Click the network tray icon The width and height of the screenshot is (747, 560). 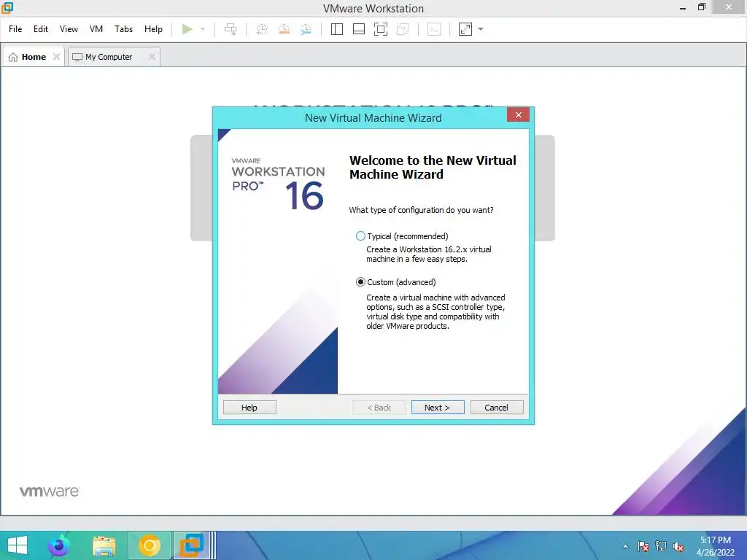point(661,546)
